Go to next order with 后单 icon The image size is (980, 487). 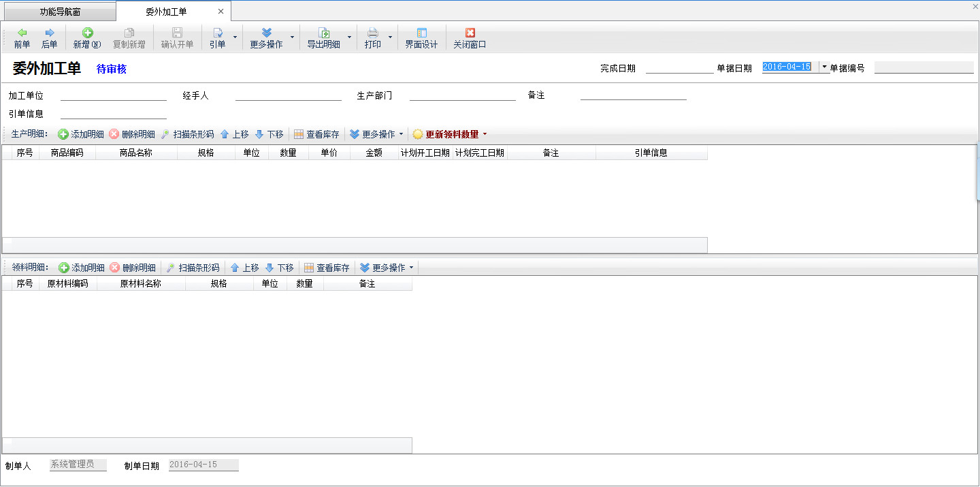coord(49,33)
